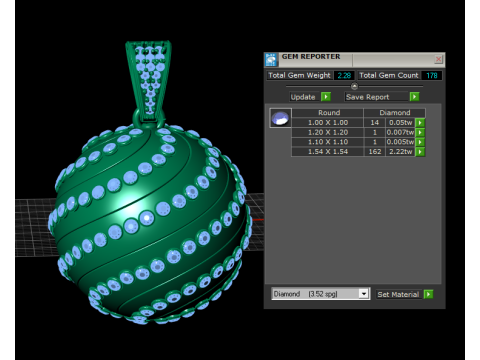The image size is (480, 360).
Task: Click the count cell showing 162
Action: 375,152
